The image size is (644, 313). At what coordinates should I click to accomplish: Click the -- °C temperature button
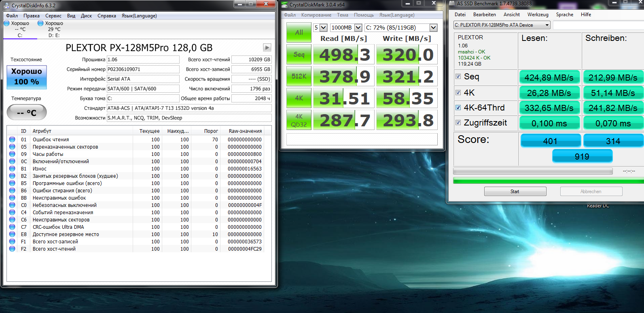(27, 113)
